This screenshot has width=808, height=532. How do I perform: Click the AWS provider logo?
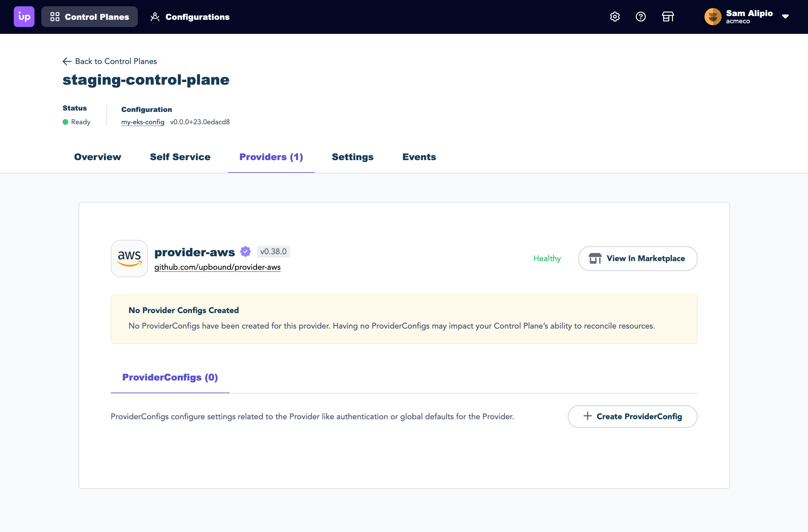[x=129, y=258]
